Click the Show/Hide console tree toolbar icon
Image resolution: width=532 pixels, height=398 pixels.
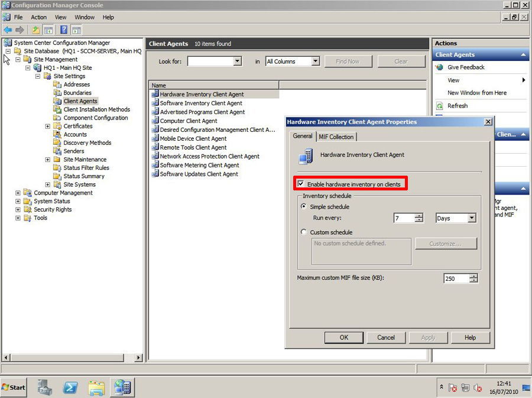pyautogui.click(x=48, y=30)
